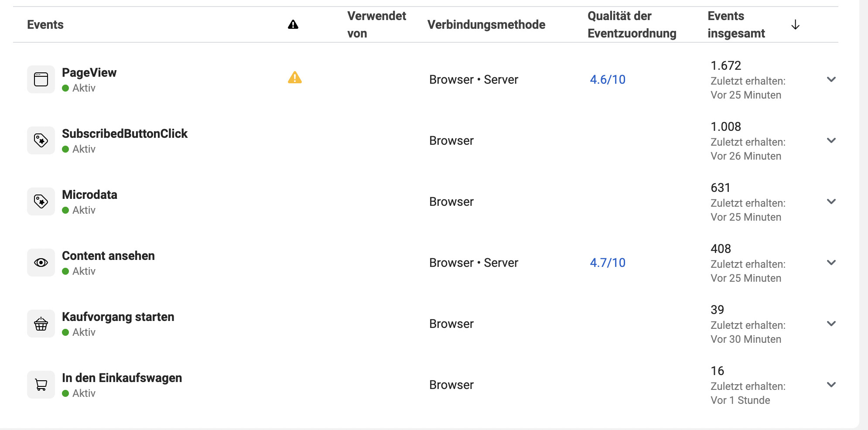Click the Content ansehen eye icon
Image resolution: width=868 pixels, height=430 pixels.
point(41,263)
